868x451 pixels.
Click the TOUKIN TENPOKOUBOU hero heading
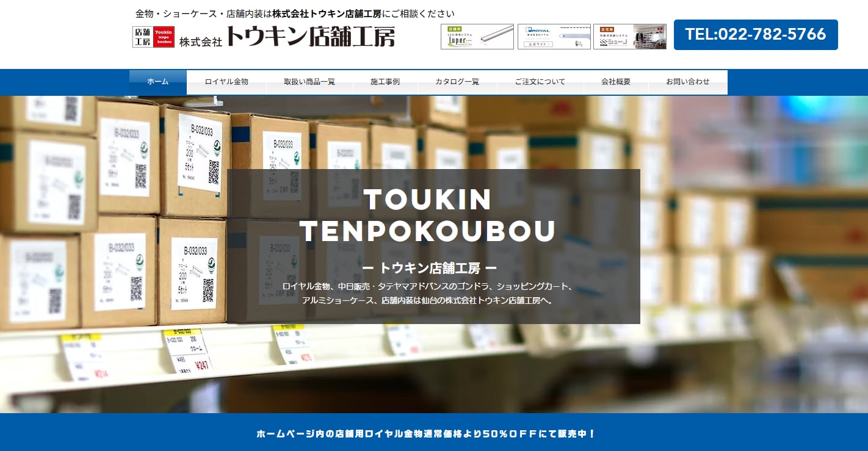[x=428, y=215]
